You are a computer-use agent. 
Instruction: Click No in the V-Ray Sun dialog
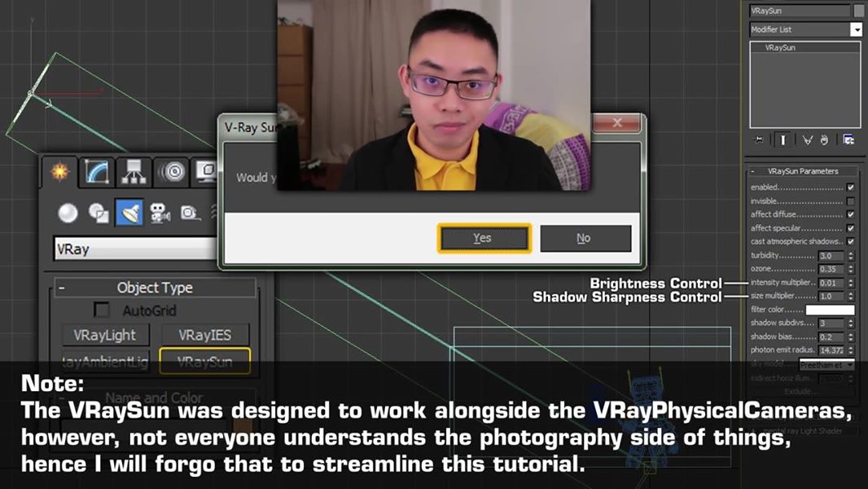tap(585, 238)
